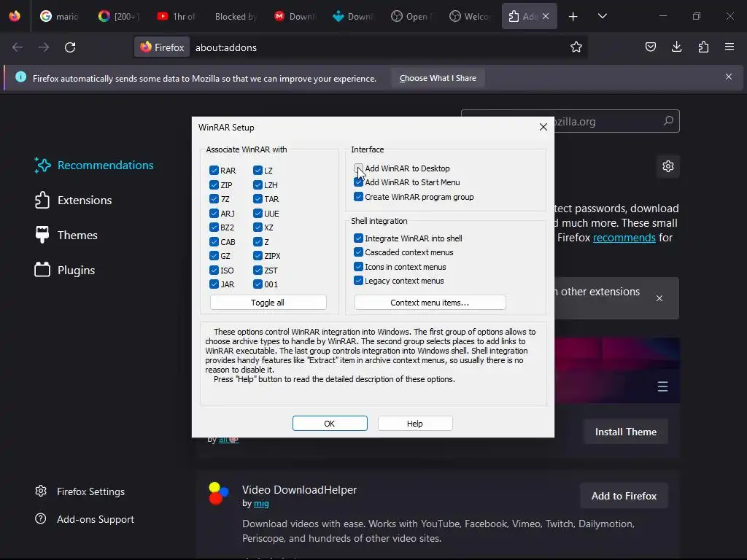Toggle the ZIPX file association

[x=258, y=256]
